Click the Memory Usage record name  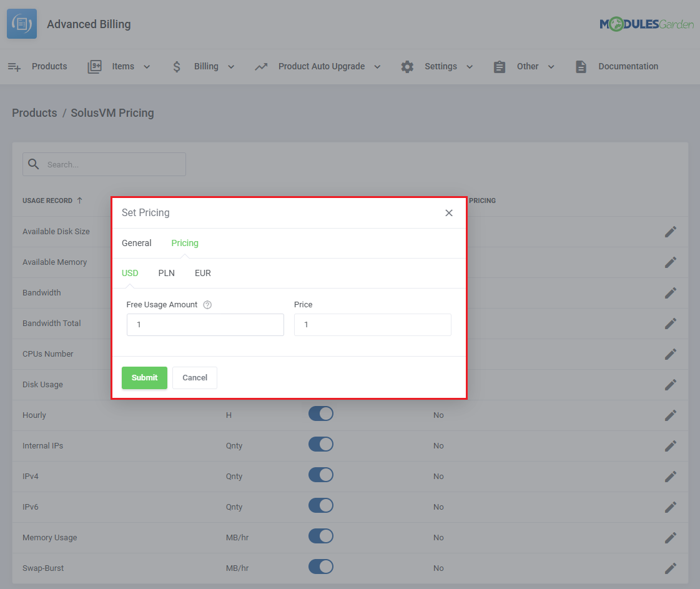(49, 538)
